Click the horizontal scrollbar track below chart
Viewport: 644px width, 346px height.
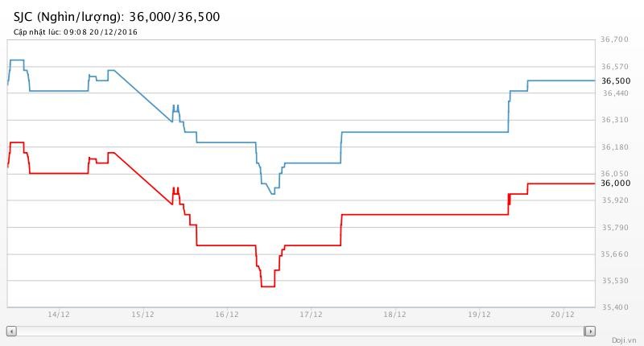click(x=300, y=331)
